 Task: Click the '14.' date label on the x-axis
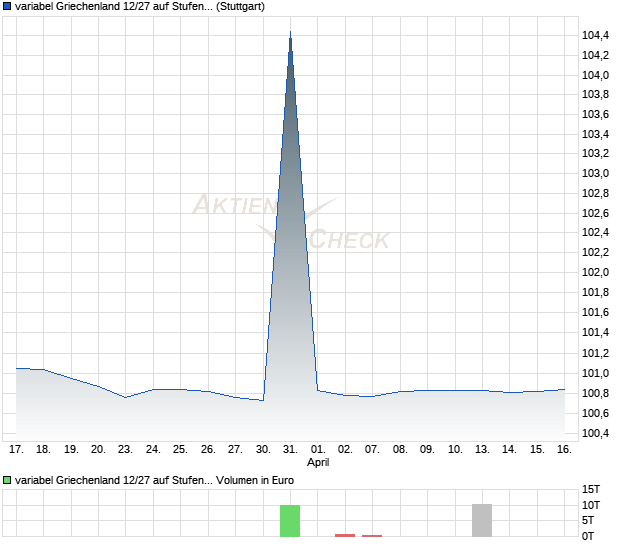pyautogui.click(x=509, y=450)
